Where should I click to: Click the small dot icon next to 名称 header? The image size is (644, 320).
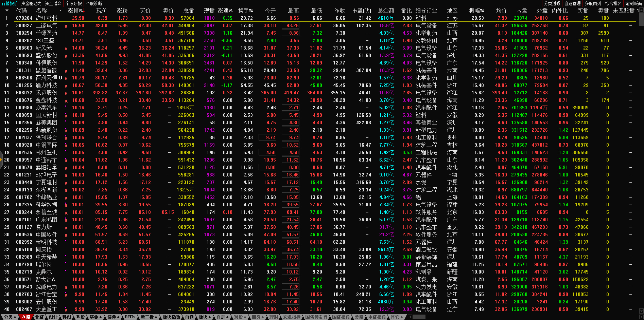click(x=60, y=11)
